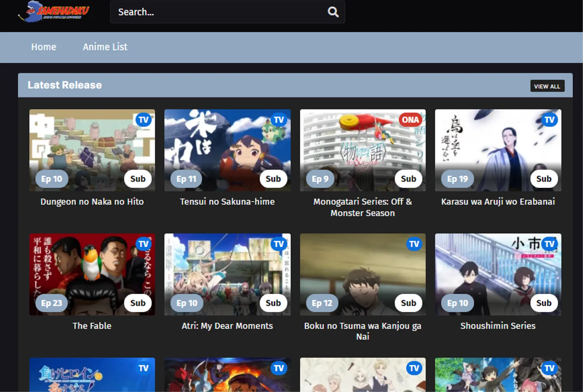
Task: Click the Shoushimin Series title link
Action: pyautogui.click(x=498, y=326)
